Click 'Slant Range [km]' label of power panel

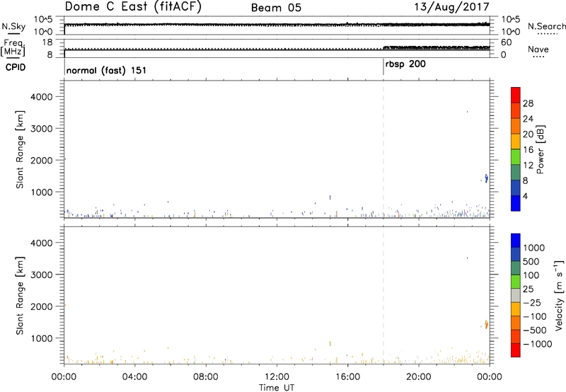[20, 149]
